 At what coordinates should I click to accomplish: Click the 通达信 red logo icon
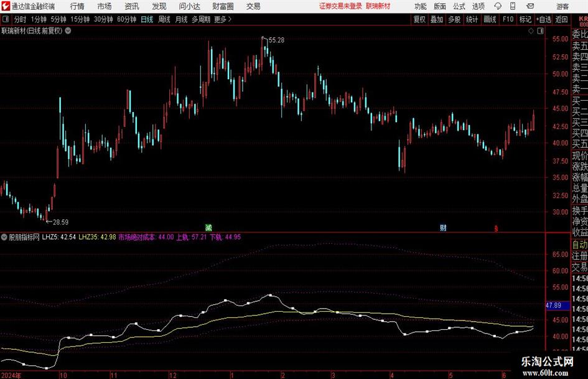click(6, 6)
